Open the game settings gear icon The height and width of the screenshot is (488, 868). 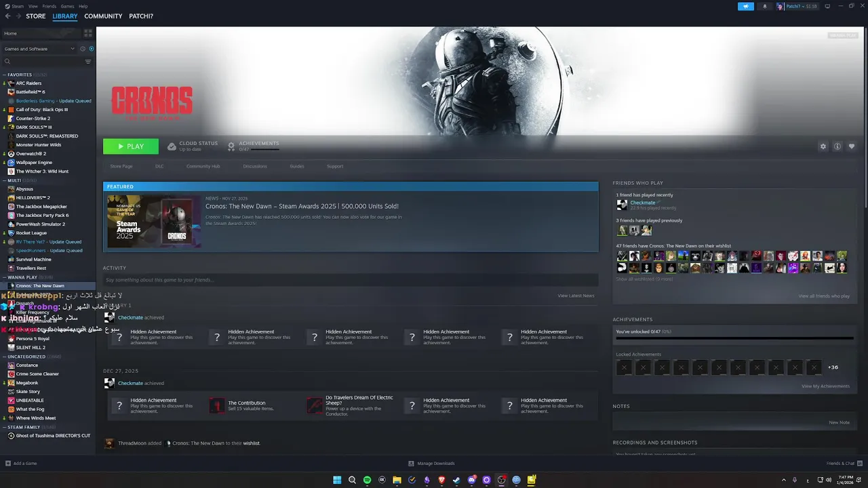pyautogui.click(x=823, y=146)
